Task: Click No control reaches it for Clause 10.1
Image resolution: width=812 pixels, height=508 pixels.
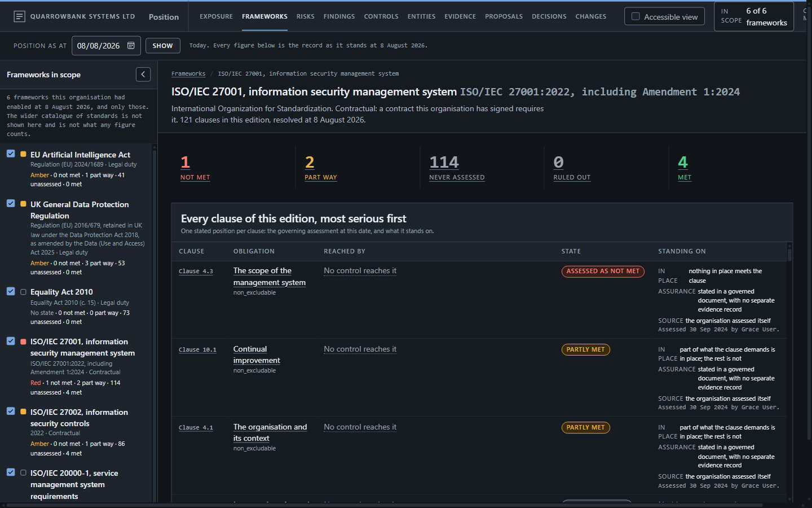Action: (x=360, y=349)
